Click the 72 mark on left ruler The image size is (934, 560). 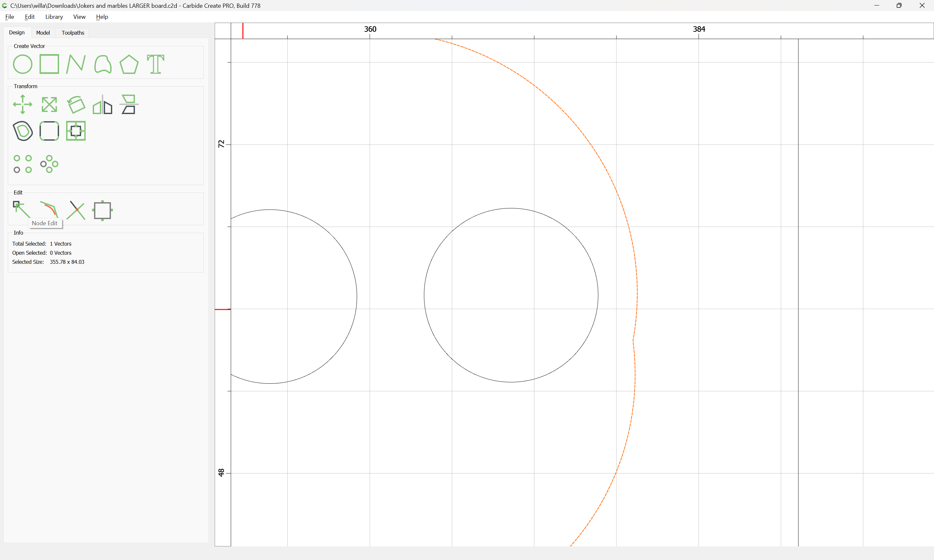point(221,144)
